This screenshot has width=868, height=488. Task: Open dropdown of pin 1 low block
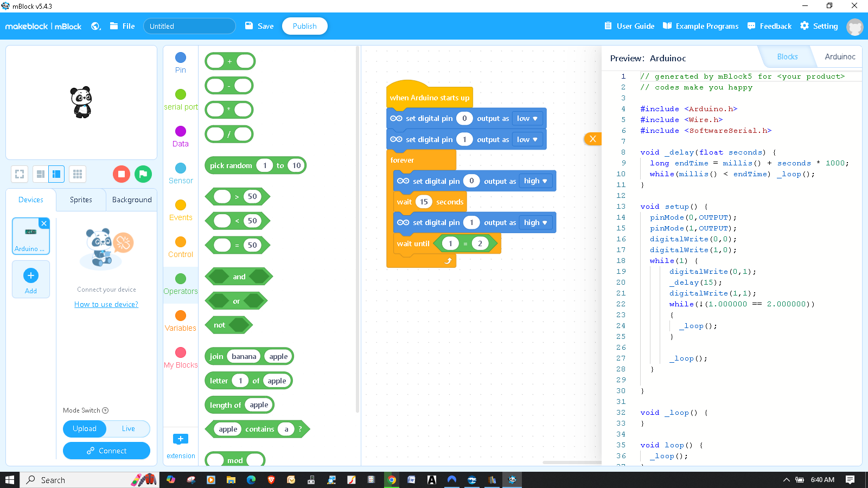pos(527,139)
